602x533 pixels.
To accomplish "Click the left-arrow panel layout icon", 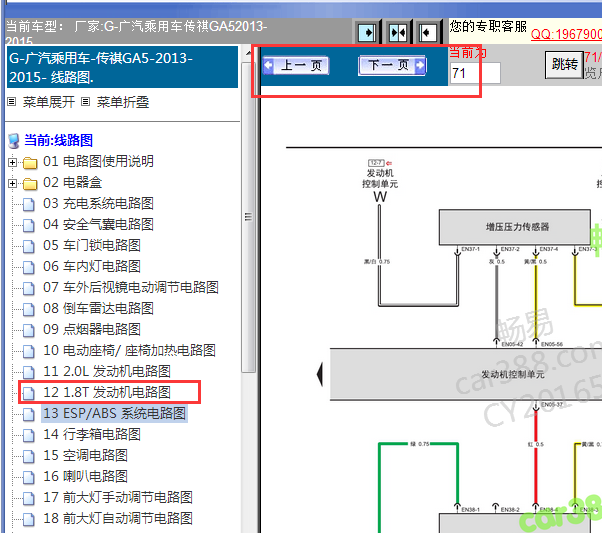I will [427, 33].
